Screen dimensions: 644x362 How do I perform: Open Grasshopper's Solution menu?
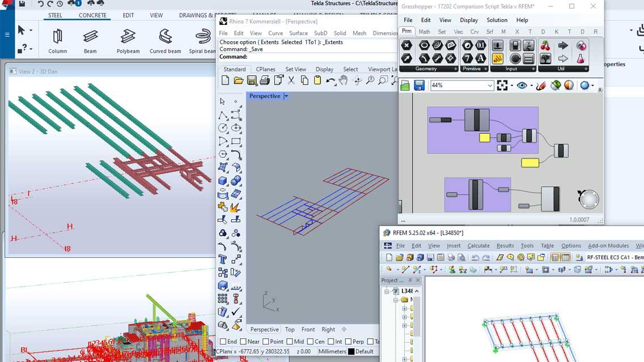tap(497, 20)
